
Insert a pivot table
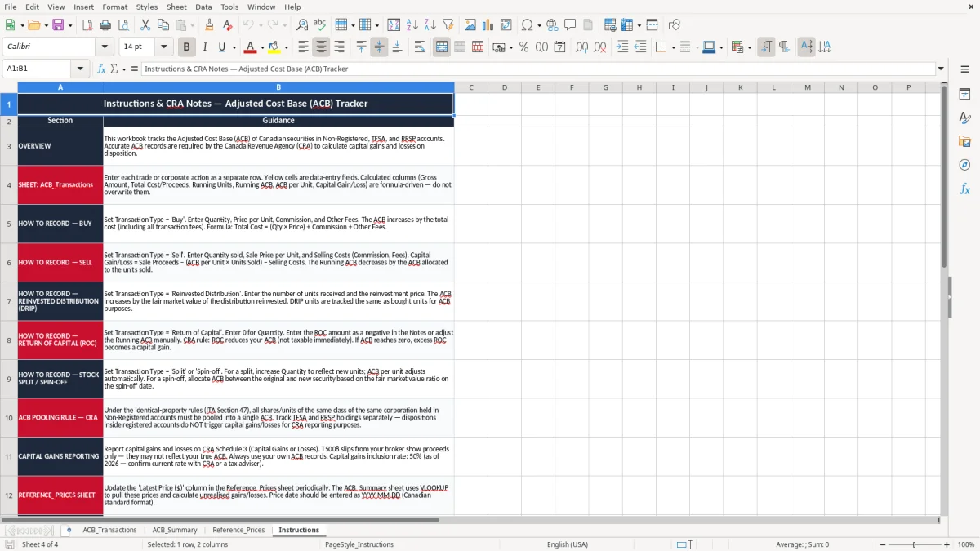pos(506,25)
